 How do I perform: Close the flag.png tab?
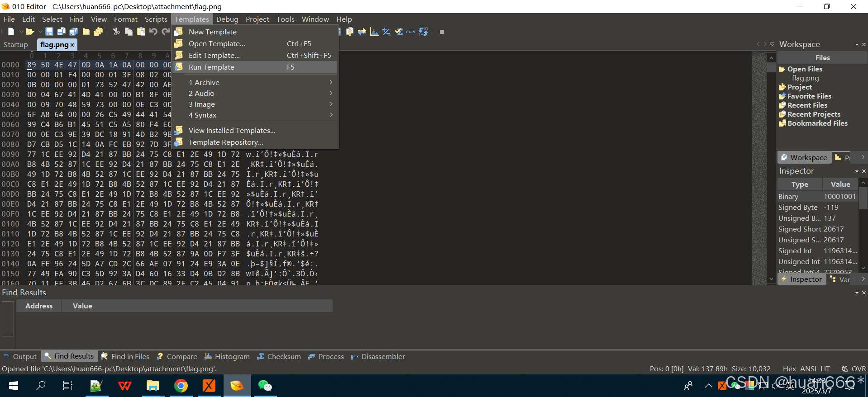[72, 45]
